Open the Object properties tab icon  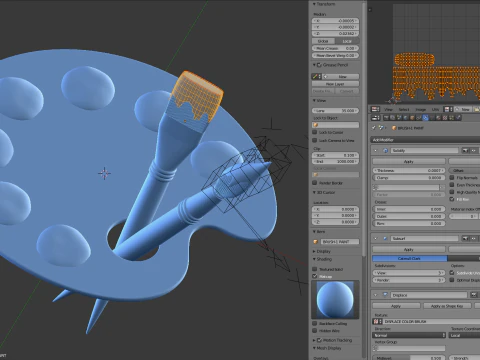412,118
